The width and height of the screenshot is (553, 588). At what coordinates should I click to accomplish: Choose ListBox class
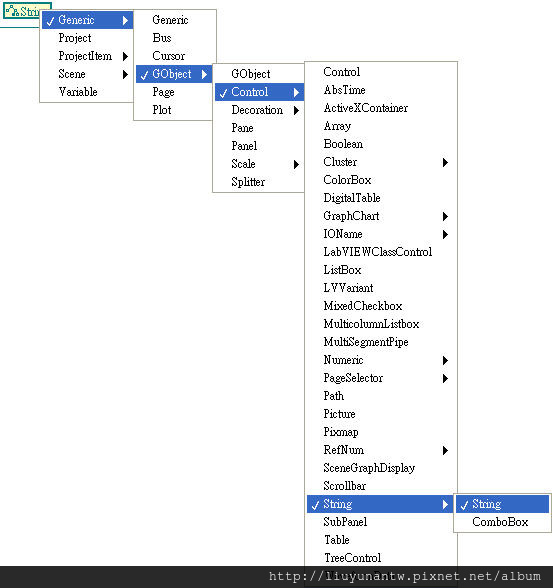380,270
